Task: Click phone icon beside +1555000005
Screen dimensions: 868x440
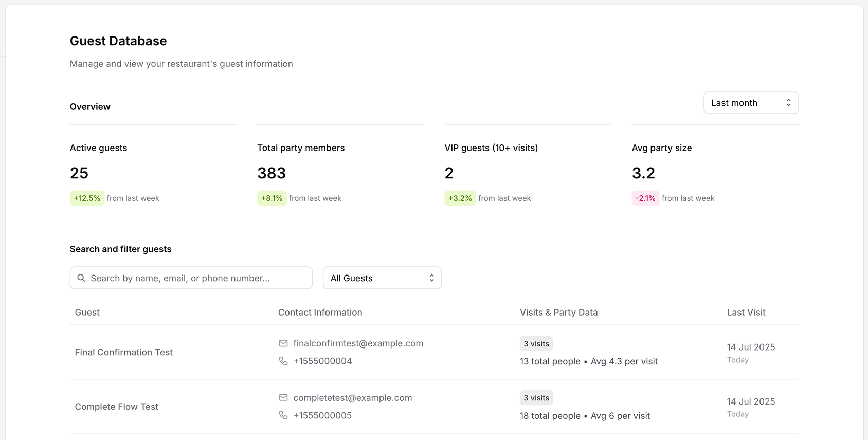Action: point(283,415)
